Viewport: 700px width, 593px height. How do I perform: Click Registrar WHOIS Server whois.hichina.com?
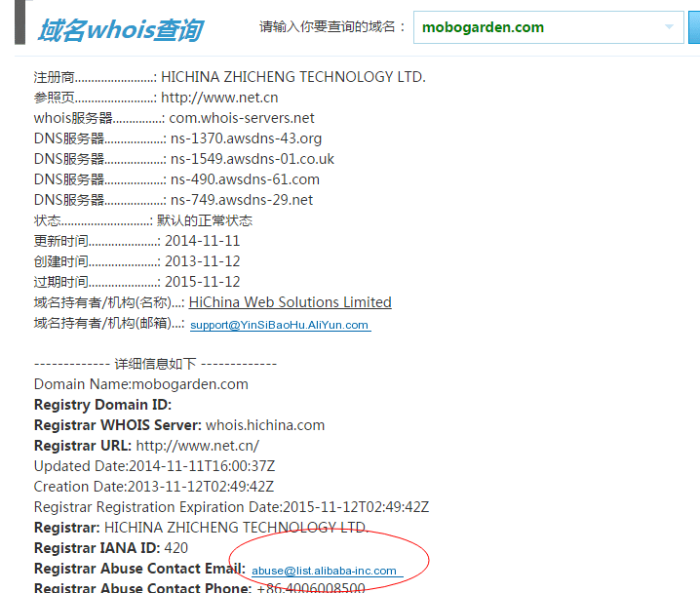tap(179, 425)
